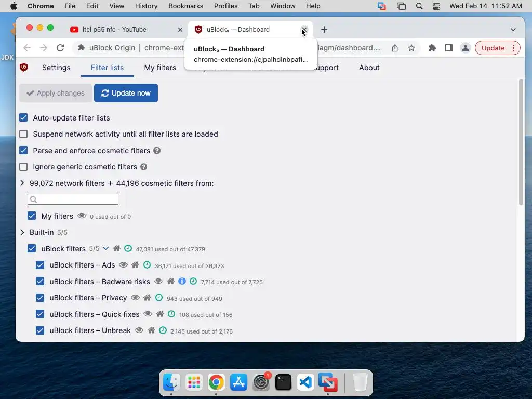
Task: Click the uBlock Origin shield logo in dashboard
Action: [24, 67]
